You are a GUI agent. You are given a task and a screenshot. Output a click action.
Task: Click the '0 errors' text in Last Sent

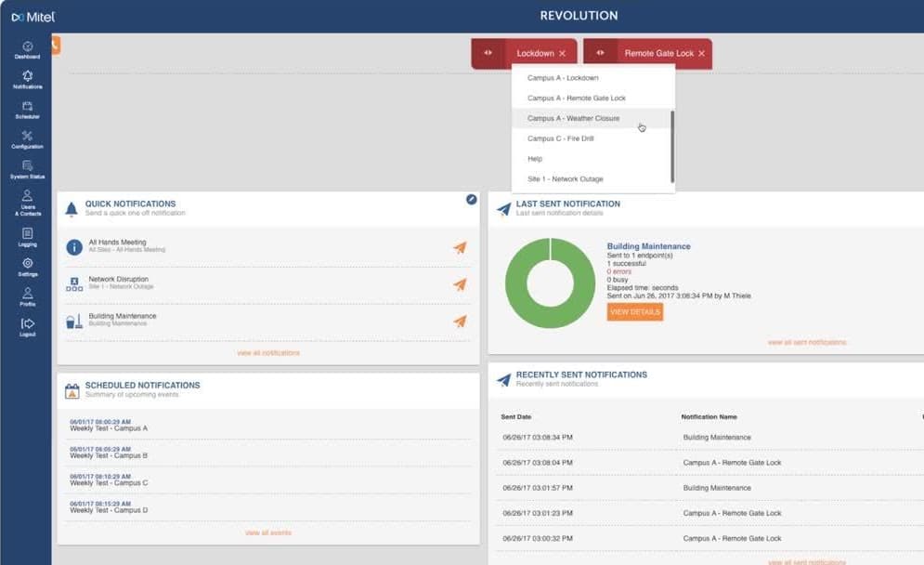[618, 272]
